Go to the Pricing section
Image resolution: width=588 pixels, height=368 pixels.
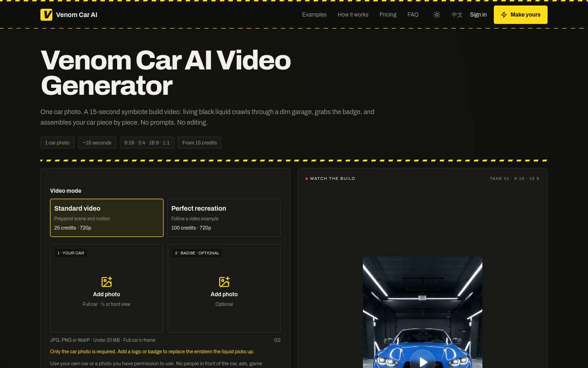click(x=388, y=15)
